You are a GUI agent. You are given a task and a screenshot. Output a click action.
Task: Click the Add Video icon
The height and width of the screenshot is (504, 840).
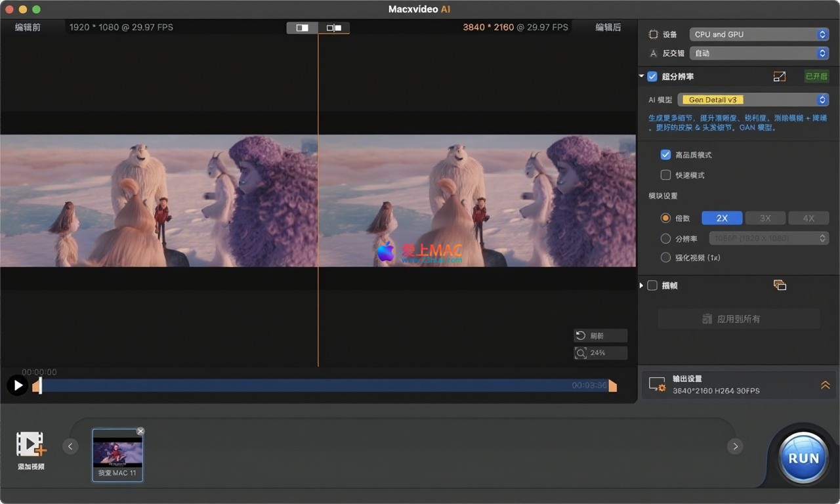tap(31, 445)
